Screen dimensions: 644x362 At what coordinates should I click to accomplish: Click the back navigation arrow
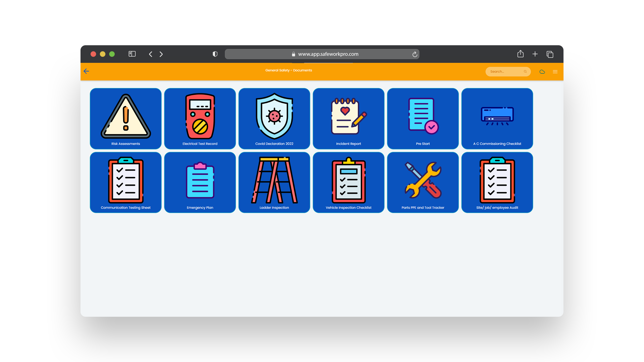pyautogui.click(x=87, y=71)
